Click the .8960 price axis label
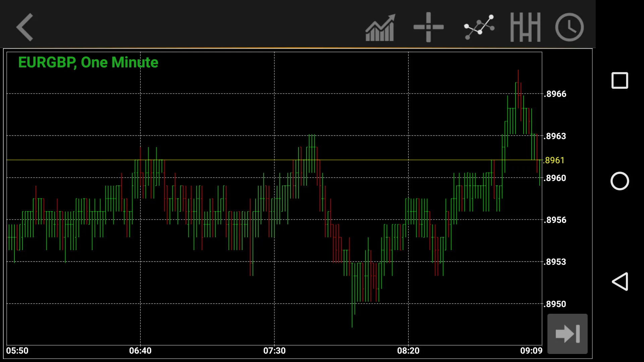Image resolution: width=644 pixels, height=362 pixels. click(555, 178)
